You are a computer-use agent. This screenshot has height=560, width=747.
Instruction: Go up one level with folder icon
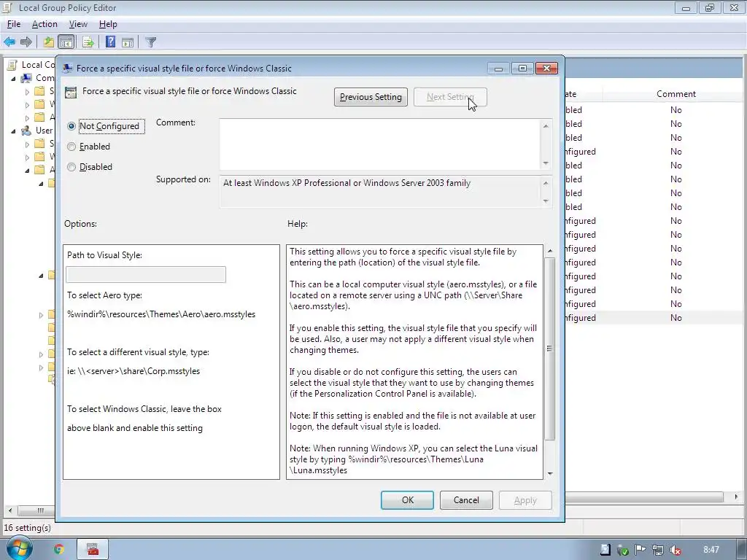pyautogui.click(x=49, y=42)
